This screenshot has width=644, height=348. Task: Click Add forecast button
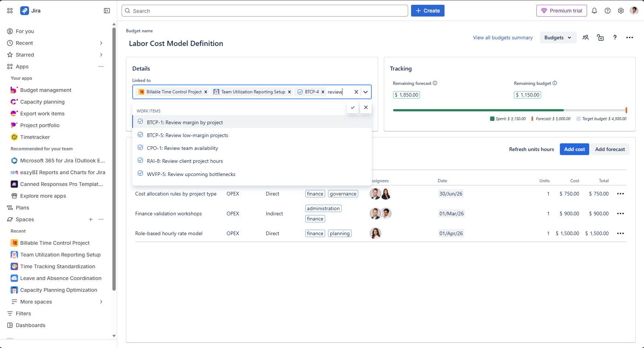point(610,149)
